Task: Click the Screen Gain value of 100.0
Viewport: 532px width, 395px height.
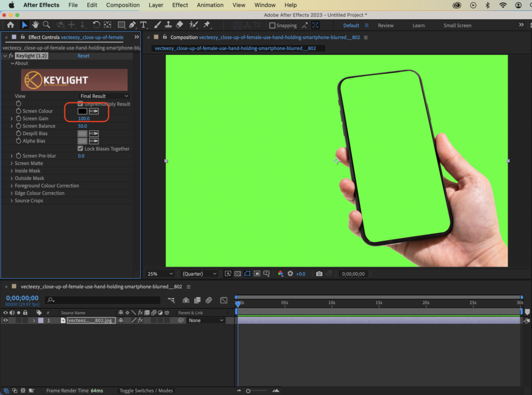Action: [x=83, y=118]
